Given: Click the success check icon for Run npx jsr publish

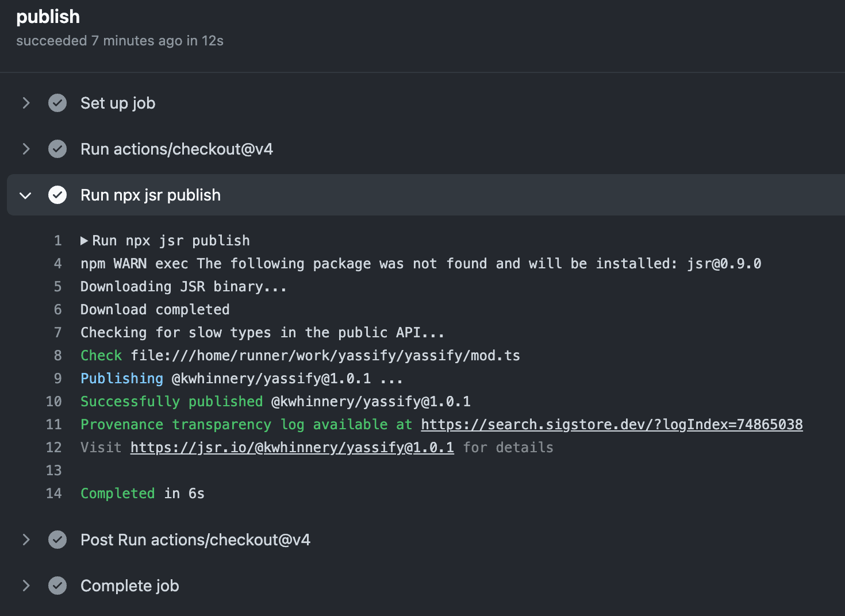Looking at the screenshot, I should [57, 195].
